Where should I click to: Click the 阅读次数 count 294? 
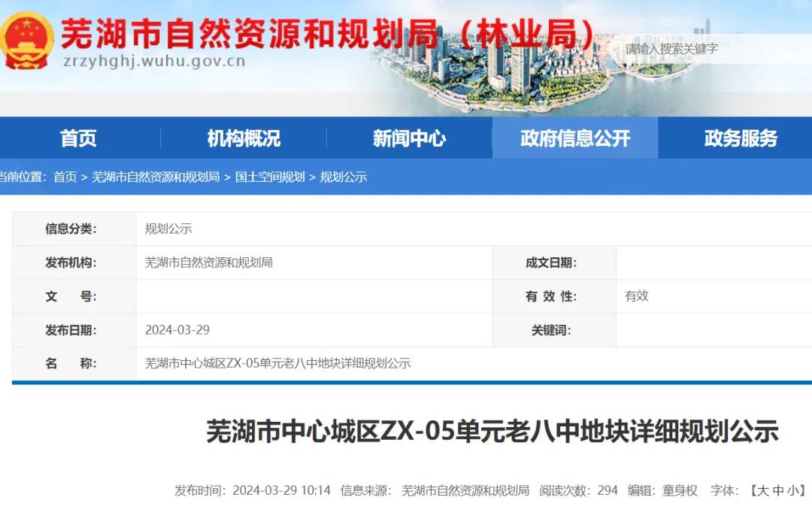coord(607,490)
